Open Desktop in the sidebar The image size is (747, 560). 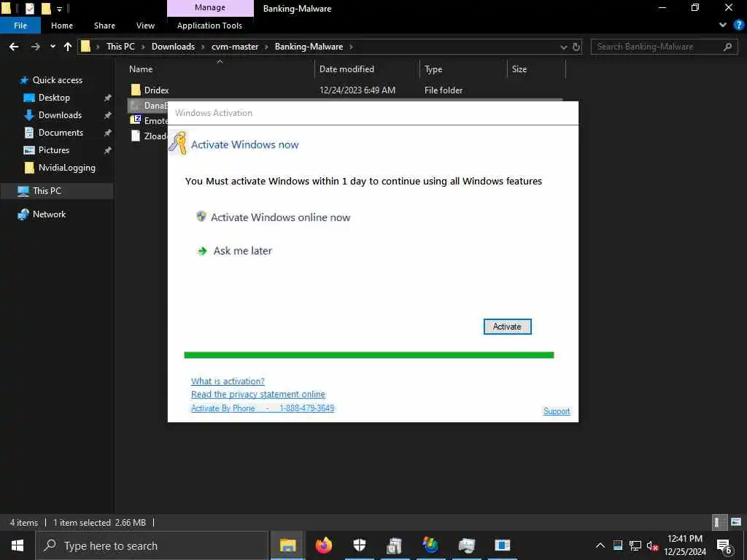[x=54, y=98]
